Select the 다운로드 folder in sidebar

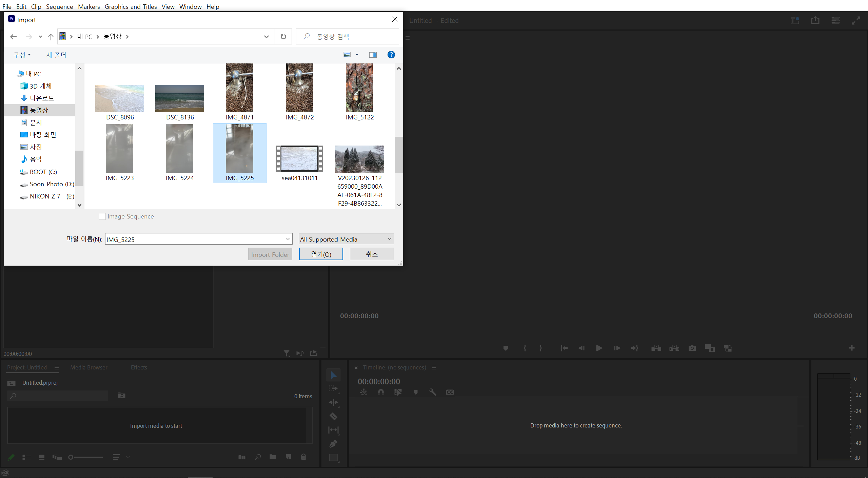[x=42, y=98]
